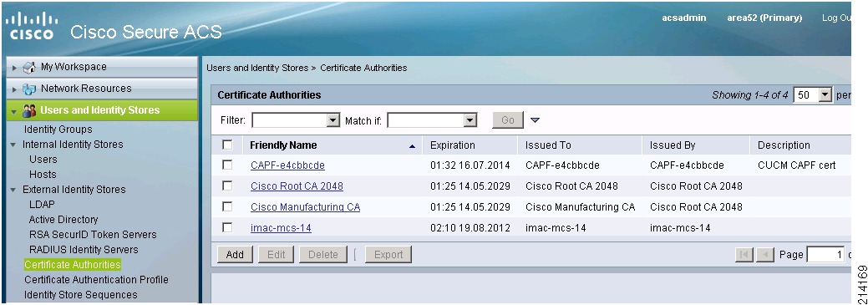The height and width of the screenshot is (305, 868).
Task: Toggle the select-all checkbox in header
Action: point(227,145)
